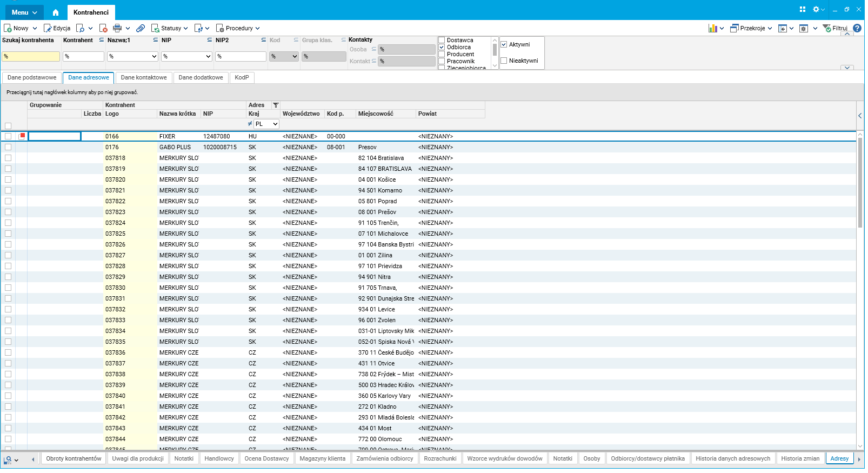The width and height of the screenshot is (868, 473).
Task: Click the bar chart icon
Action: pyautogui.click(x=713, y=28)
